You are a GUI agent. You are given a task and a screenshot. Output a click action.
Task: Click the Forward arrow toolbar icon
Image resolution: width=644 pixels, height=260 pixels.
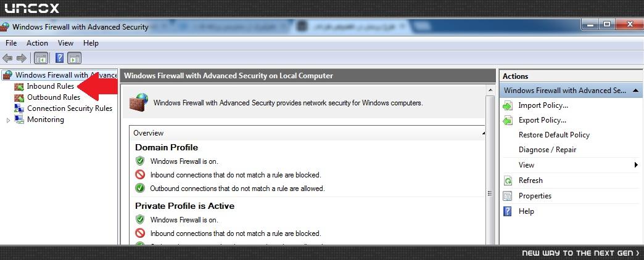coord(22,59)
